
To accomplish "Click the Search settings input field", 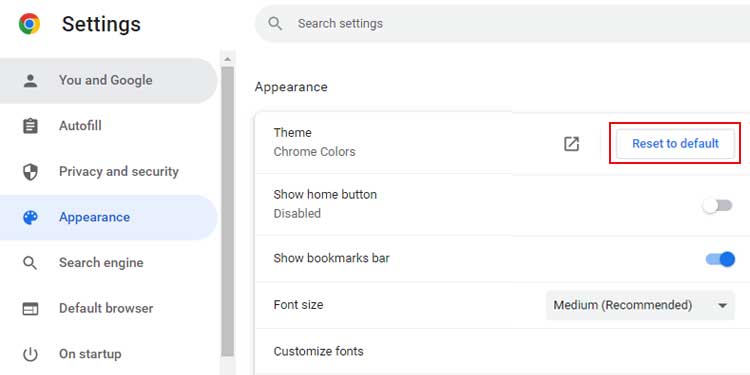I will [x=502, y=23].
